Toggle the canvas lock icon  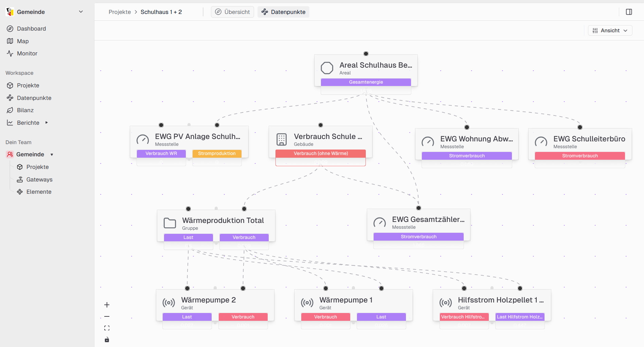[x=107, y=340]
